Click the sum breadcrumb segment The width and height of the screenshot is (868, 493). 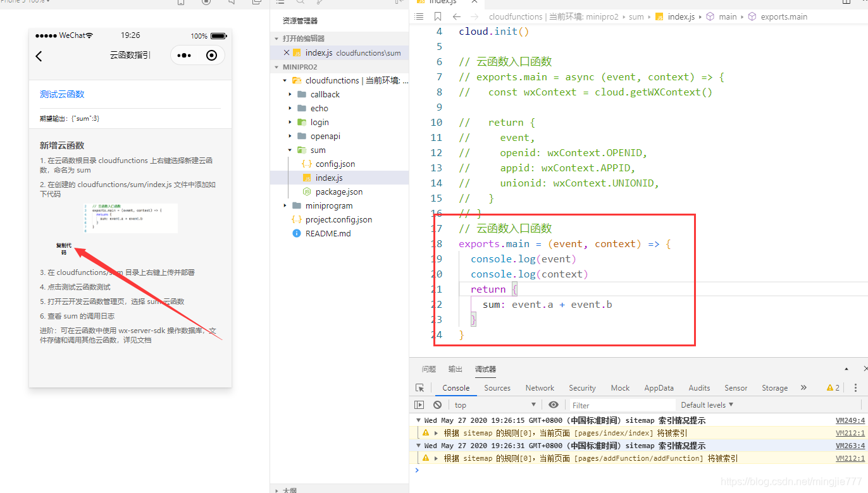pos(636,16)
